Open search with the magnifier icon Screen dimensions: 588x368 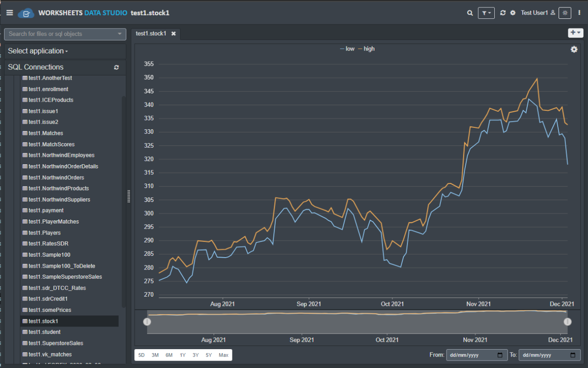point(469,13)
